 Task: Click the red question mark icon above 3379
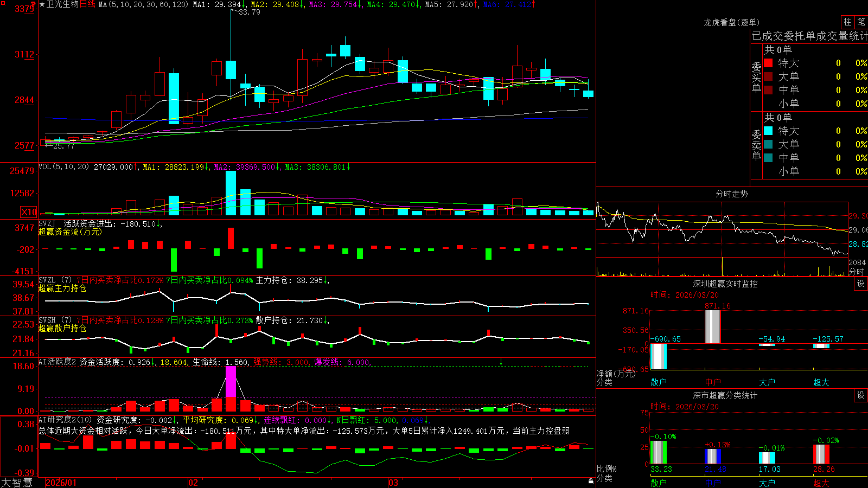coord(34,4)
